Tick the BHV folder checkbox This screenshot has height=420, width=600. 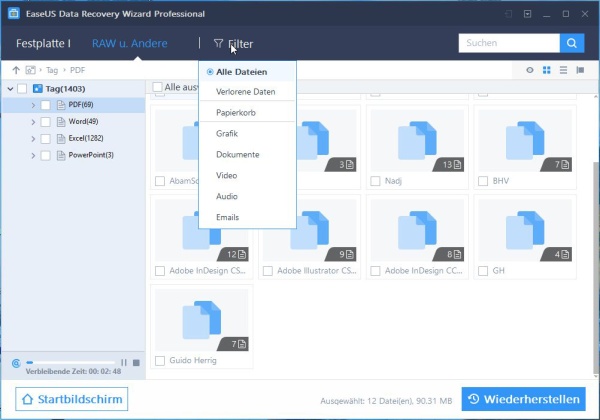pos(483,181)
